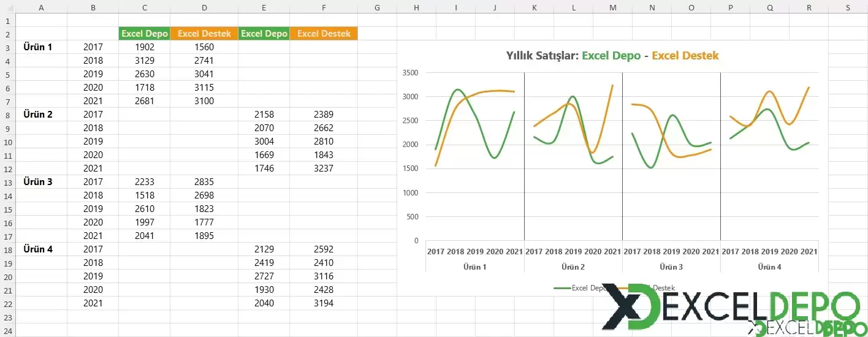Select cell with value 1895
The height and width of the screenshot is (337, 868).
[x=204, y=236]
